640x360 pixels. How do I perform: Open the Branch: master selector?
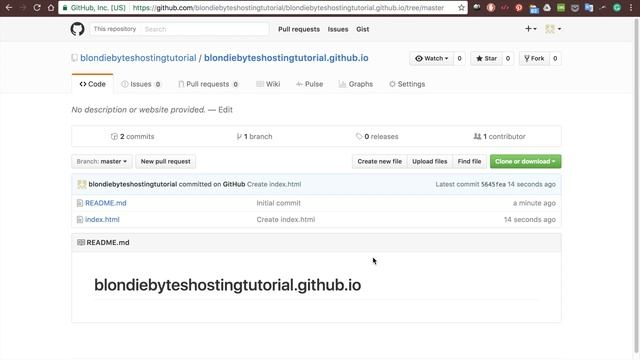[x=102, y=161]
